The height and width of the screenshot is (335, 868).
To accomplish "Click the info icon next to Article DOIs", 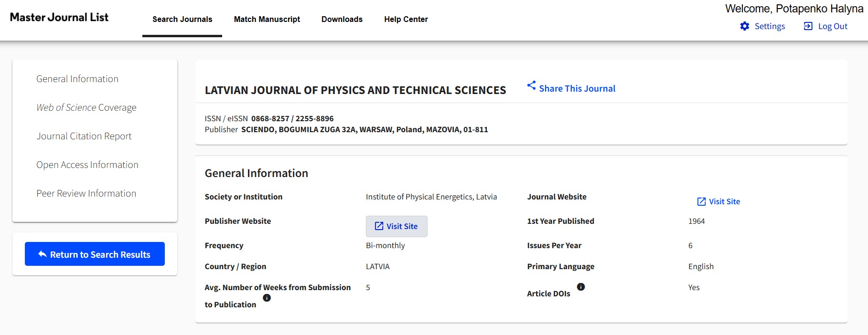I will [x=580, y=287].
